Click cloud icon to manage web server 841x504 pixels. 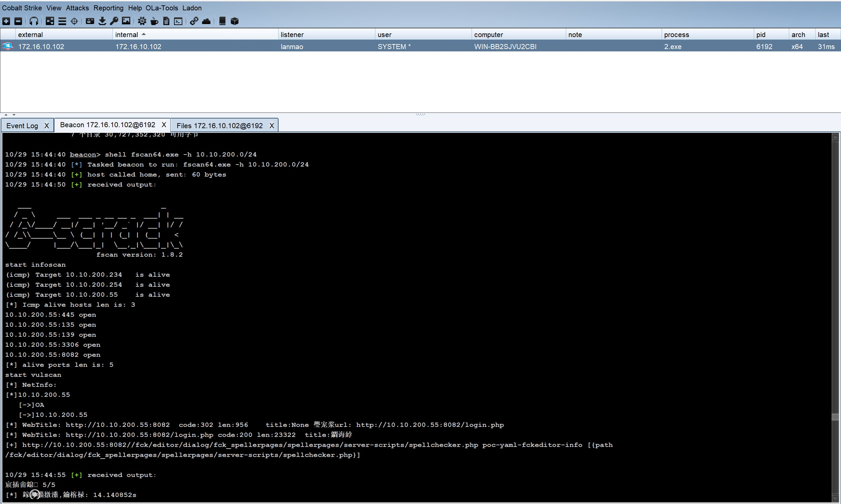pyautogui.click(x=206, y=21)
